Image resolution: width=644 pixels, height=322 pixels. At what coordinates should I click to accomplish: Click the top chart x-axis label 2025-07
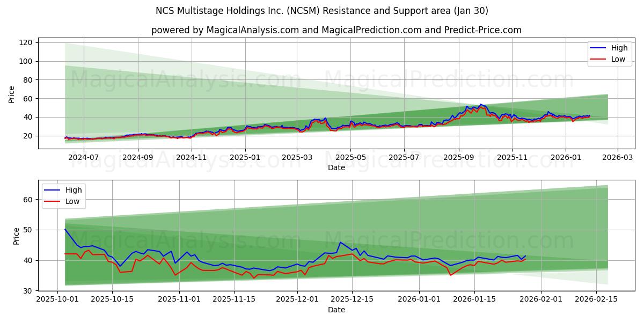click(x=403, y=158)
